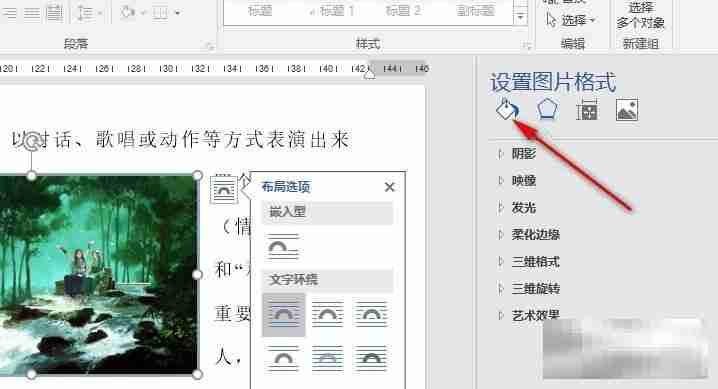Open the borders dropdown arrow
The image size is (718, 389).
coord(177,13)
